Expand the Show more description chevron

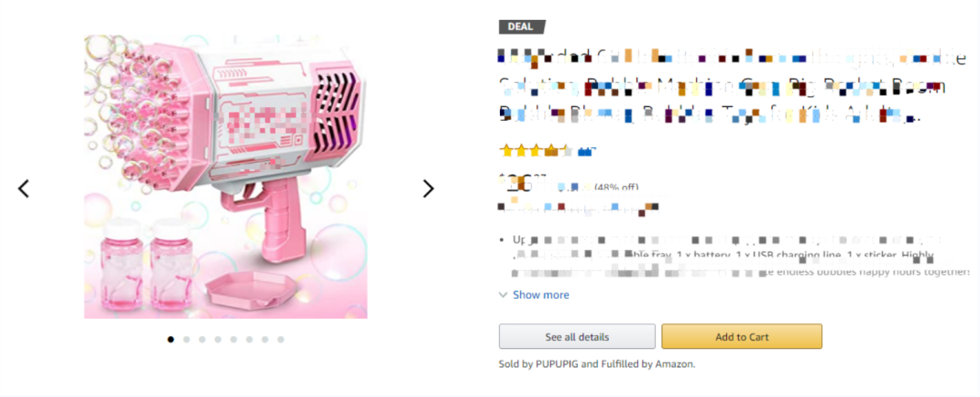[x=504, y=294]
